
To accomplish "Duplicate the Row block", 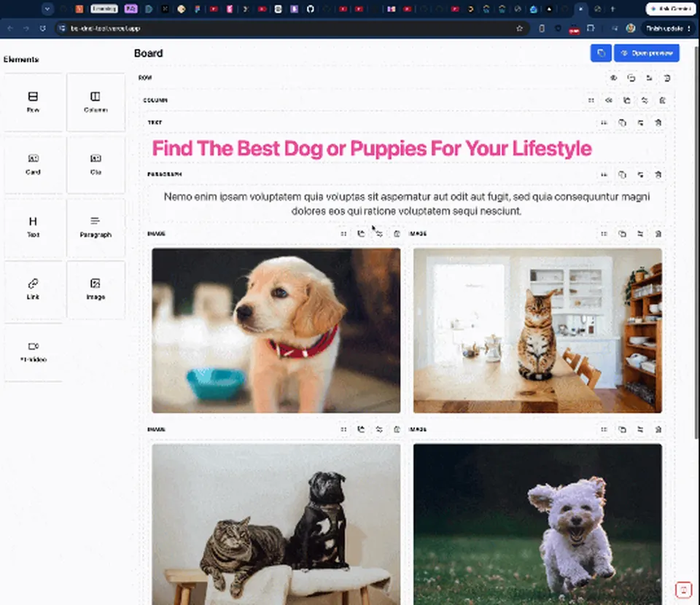I will [631, 78].
